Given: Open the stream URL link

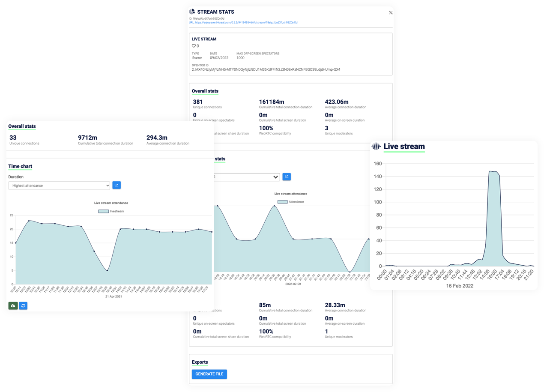Looking at the screenshot, I should [x=243, y=23].
